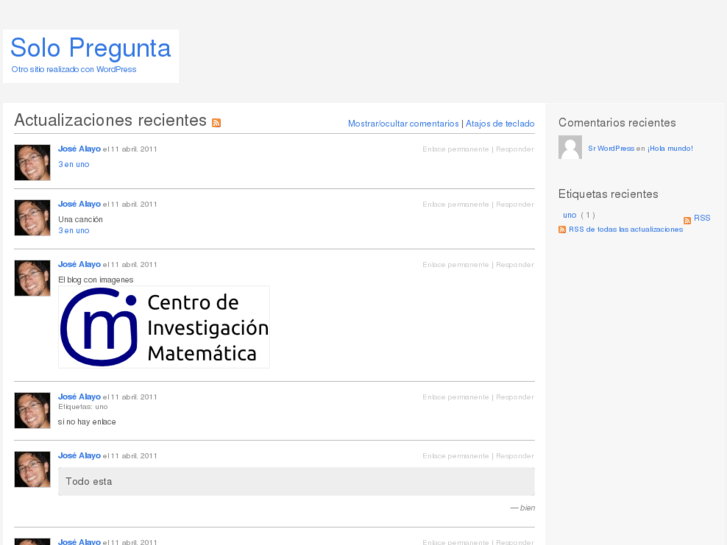Click 'si no hay enlace' post text

[x=87, y=422]
